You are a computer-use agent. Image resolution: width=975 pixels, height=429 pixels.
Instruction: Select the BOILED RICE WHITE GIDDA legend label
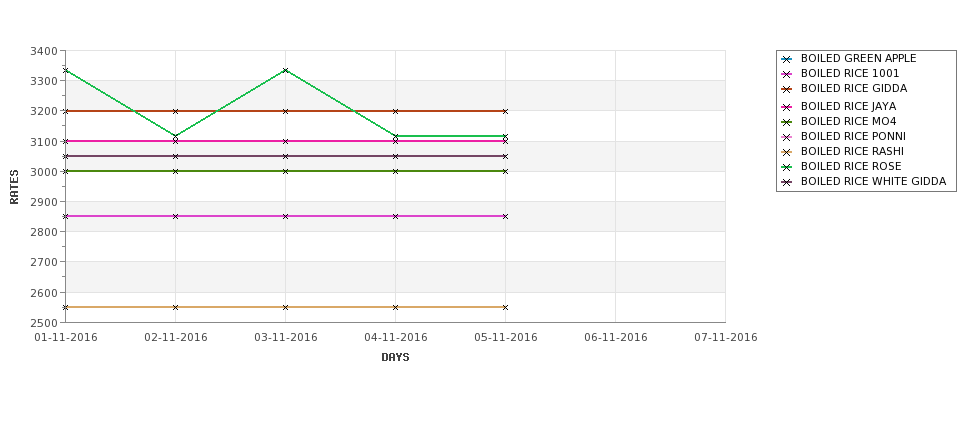tap(873, 181)
